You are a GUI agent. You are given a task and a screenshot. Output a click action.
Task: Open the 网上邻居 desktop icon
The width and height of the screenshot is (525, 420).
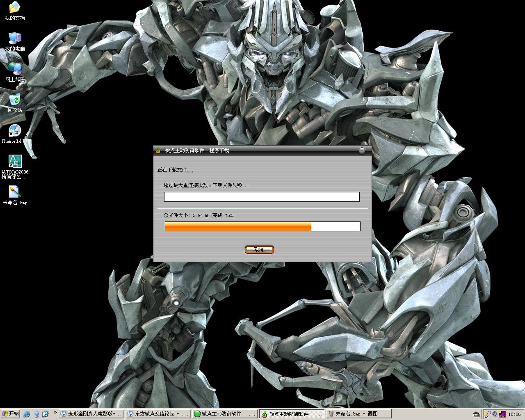tap(15, 73)
